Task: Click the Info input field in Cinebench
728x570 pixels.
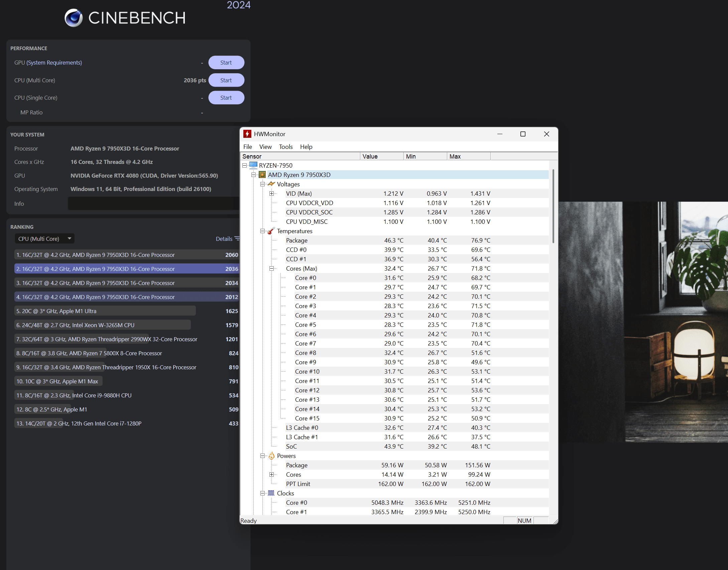Action: click(x=153, y=203)
